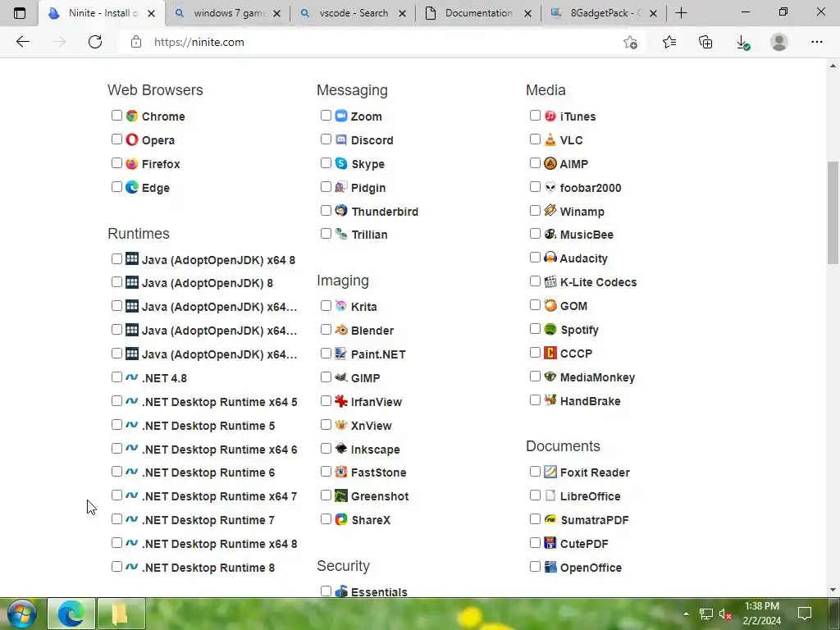This screenshot has width=840, height=630.
Task: Refresh the Ninite page
Action: click(x=95, y=42)
